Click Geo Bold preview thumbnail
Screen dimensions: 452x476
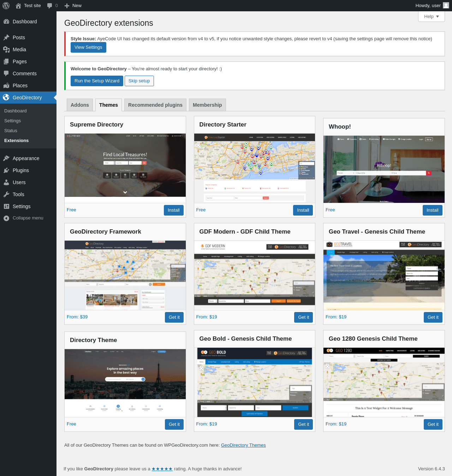coord(255,382)
